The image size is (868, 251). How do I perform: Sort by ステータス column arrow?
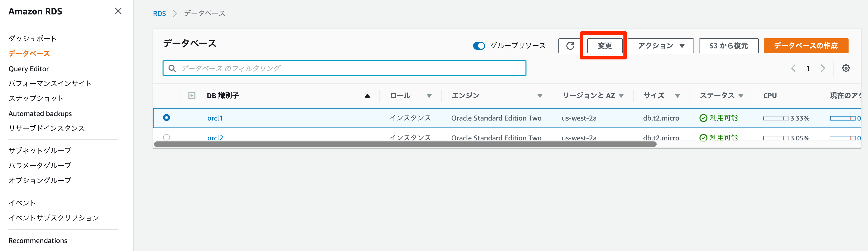(741, 96)
